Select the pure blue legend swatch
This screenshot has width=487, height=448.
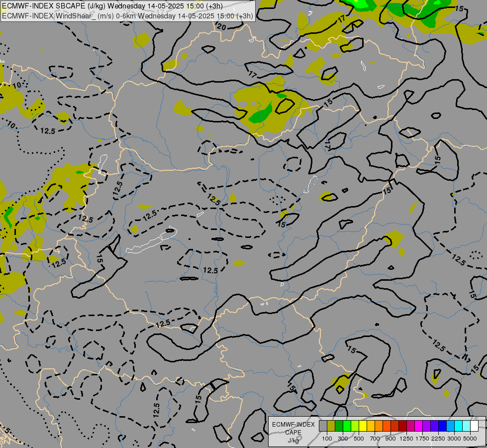(x=443, y=426)
